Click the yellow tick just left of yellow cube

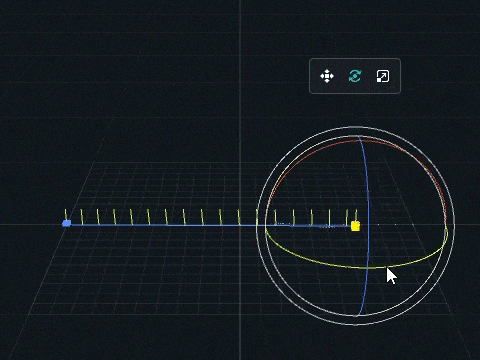pos(347,217)
